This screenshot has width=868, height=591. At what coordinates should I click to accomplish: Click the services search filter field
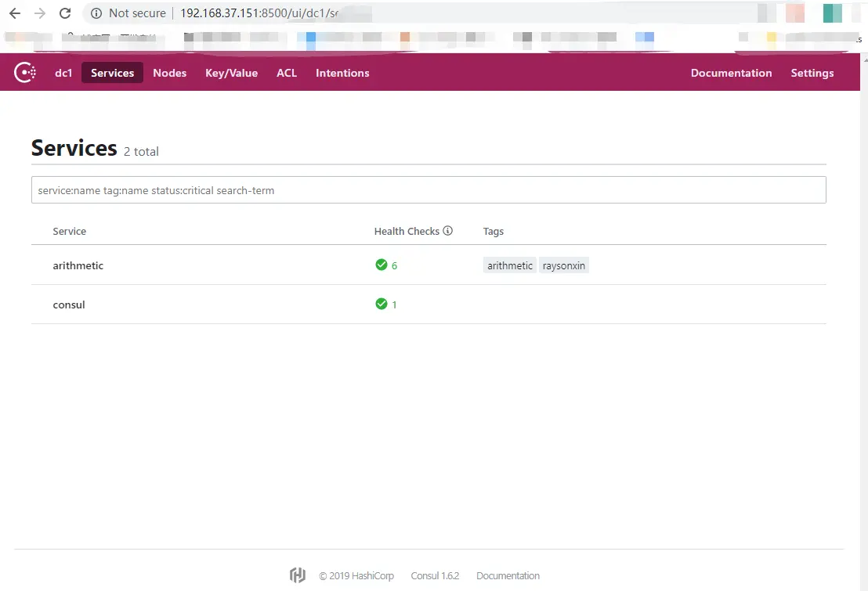click(x=429, y=189)
